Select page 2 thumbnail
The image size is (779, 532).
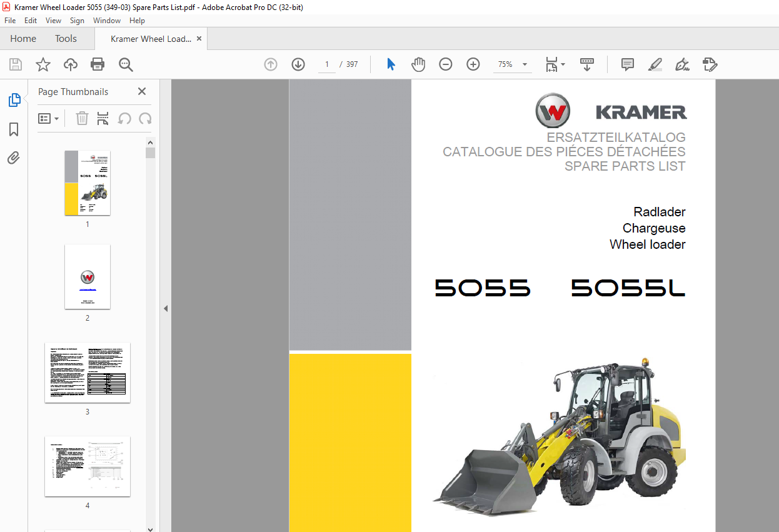click(88, 276)
